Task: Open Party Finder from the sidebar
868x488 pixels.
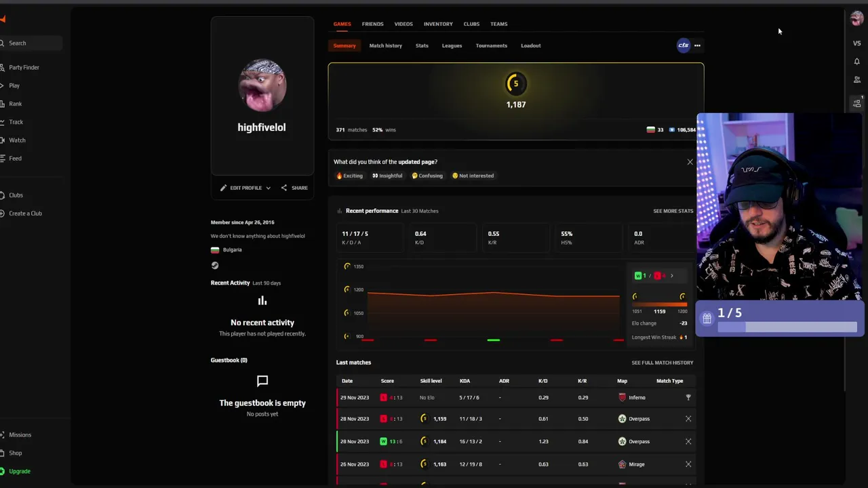Action: click(x=24, y=68)
